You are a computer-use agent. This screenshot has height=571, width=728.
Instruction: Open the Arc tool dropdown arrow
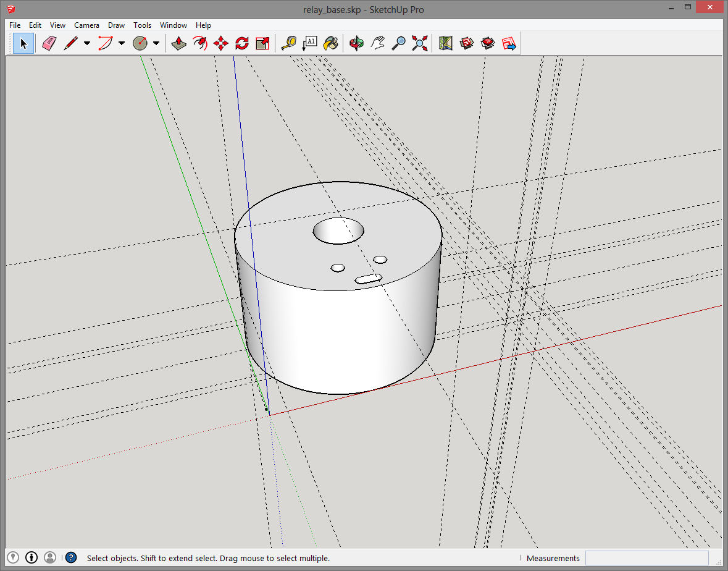122,43
